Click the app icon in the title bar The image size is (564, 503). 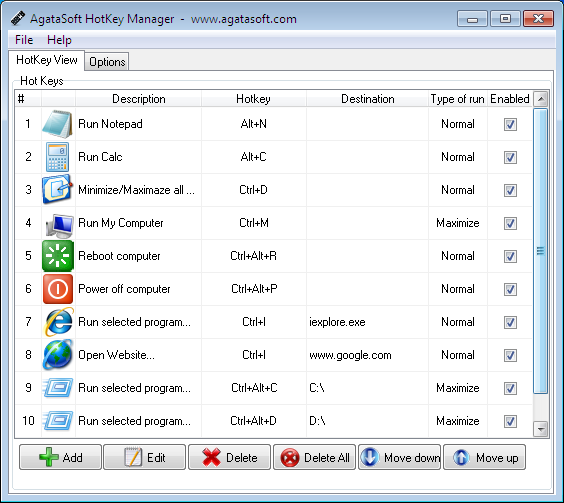(17, 18)
